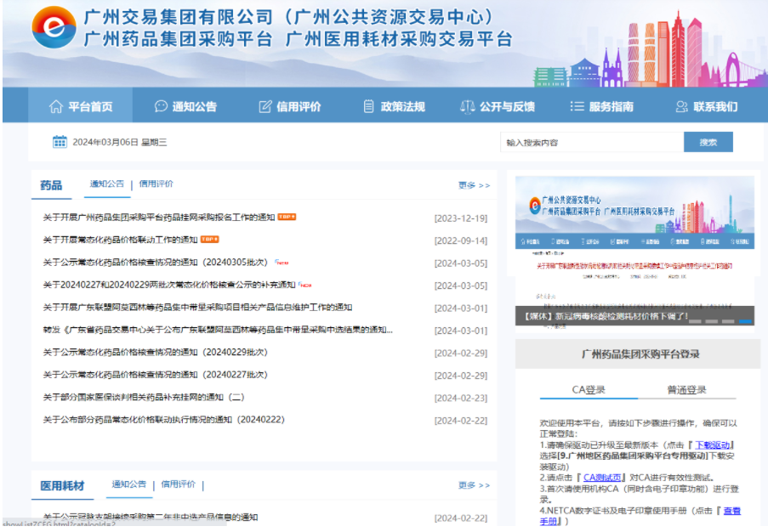This screenshot has height=532, width=768.
Task: Click the platform logo in the header
Action: point(54,28)
